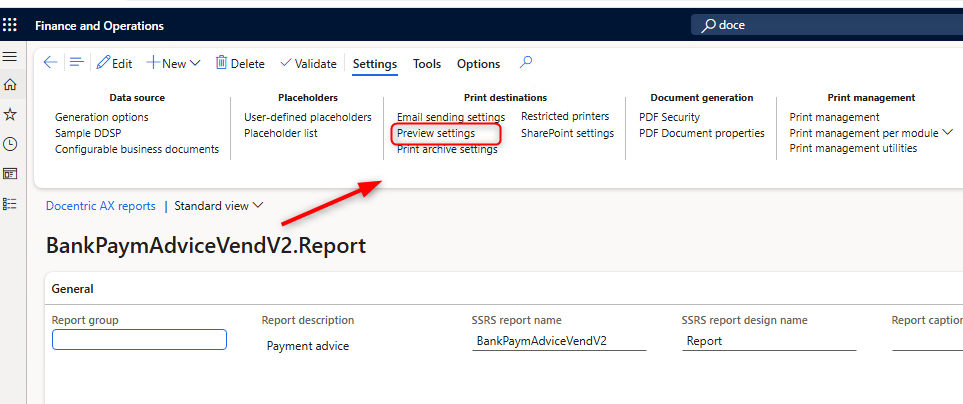This screenshot has width=963, height=404.
Task: Click the back arrow button
Action: [50, 63]
